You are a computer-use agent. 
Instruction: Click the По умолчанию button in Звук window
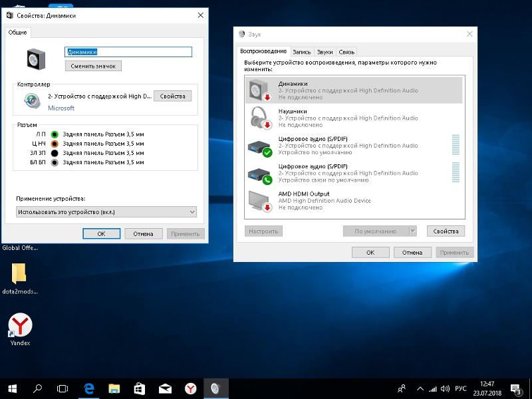[x=376, y=231]
